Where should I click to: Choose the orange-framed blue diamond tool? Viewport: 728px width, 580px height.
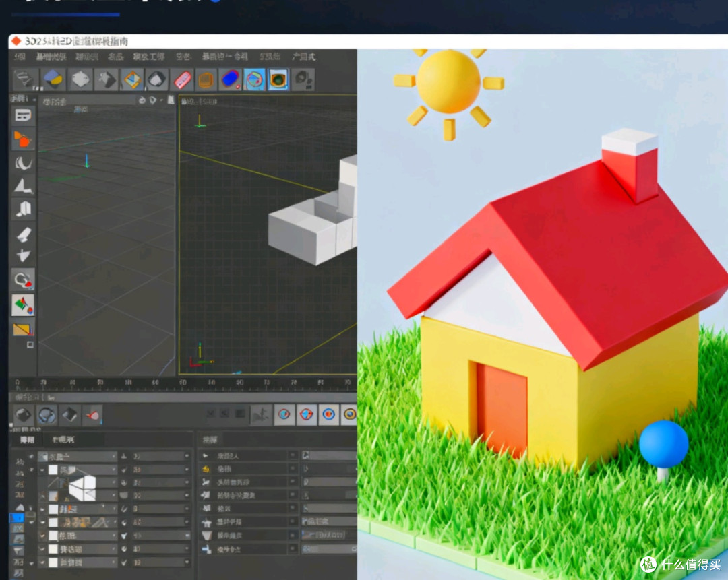(132, 79)
